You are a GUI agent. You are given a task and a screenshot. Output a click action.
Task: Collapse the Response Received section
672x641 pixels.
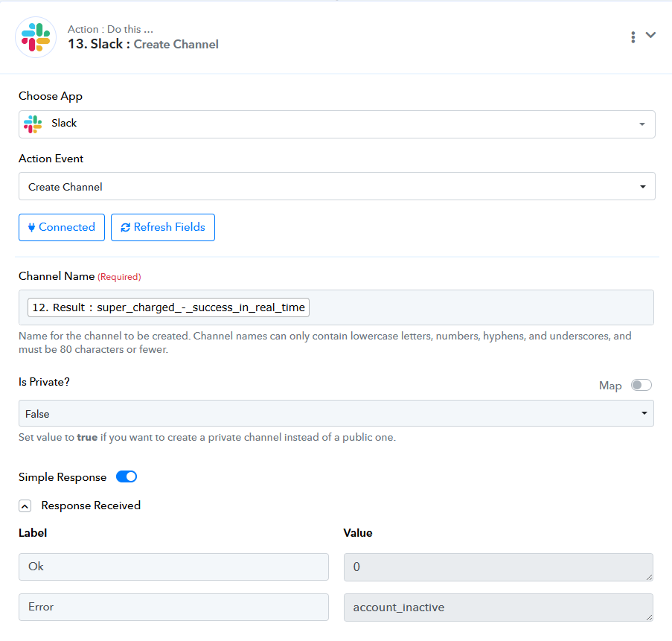[x=25, y=506]
